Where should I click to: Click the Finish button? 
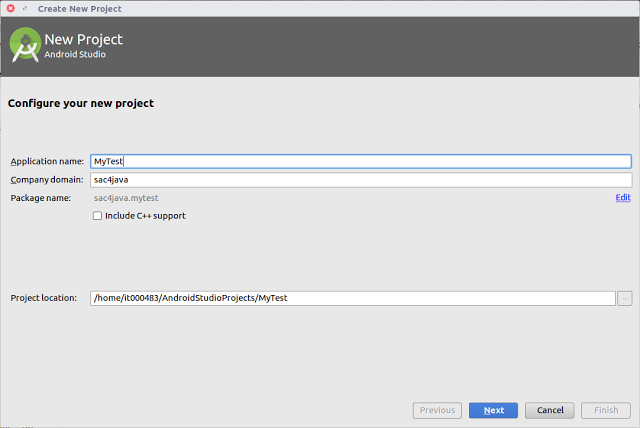(x=606, y=410)
